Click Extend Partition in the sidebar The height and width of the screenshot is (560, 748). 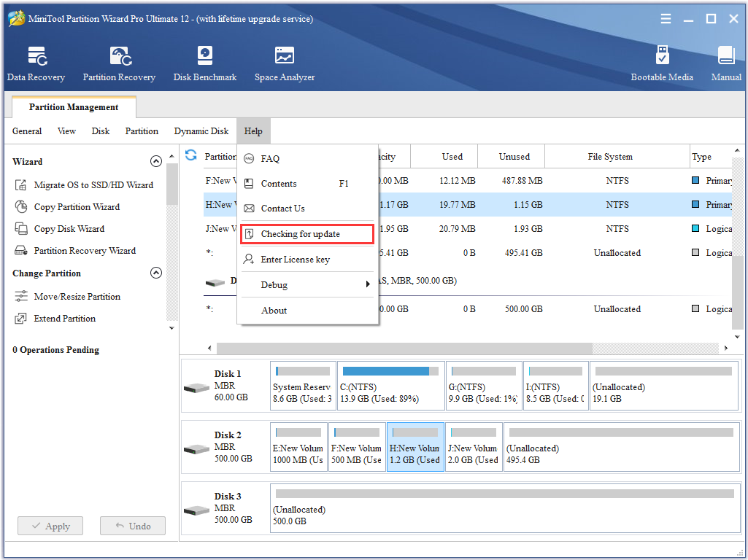tap(64, 319)
